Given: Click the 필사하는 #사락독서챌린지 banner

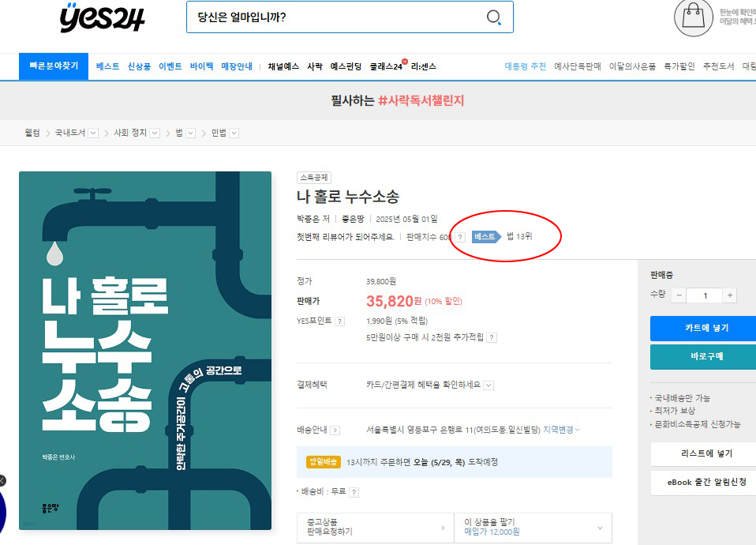Looking at the screenshot, I should point(397,100).
